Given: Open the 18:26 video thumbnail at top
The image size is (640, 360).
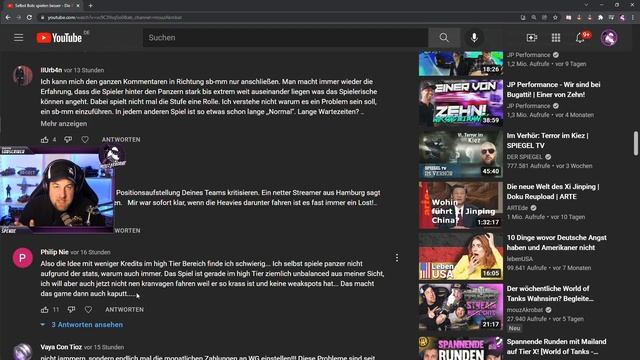Looking at the screenshot, I should pos(461,63).
